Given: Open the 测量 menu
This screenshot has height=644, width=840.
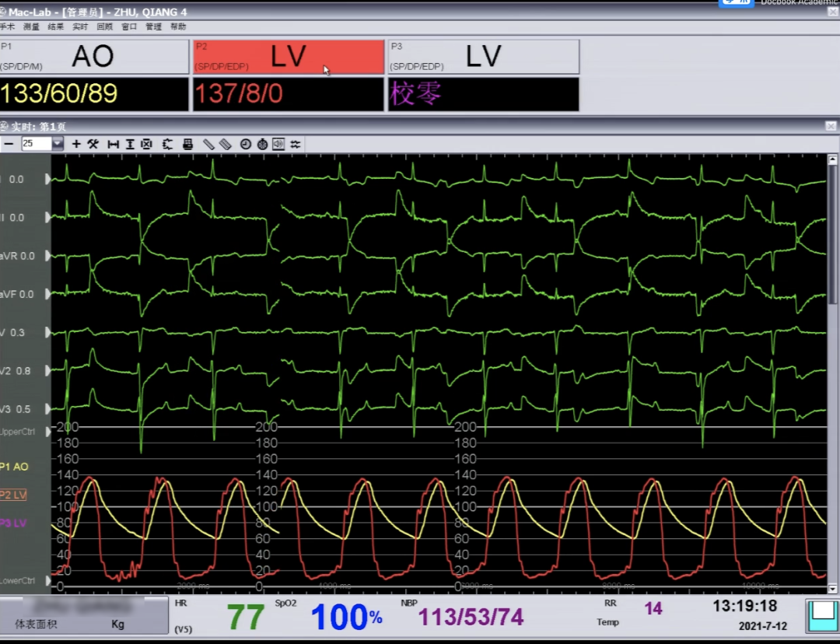Looking at the screenshot, I should [x=31, y=26].
